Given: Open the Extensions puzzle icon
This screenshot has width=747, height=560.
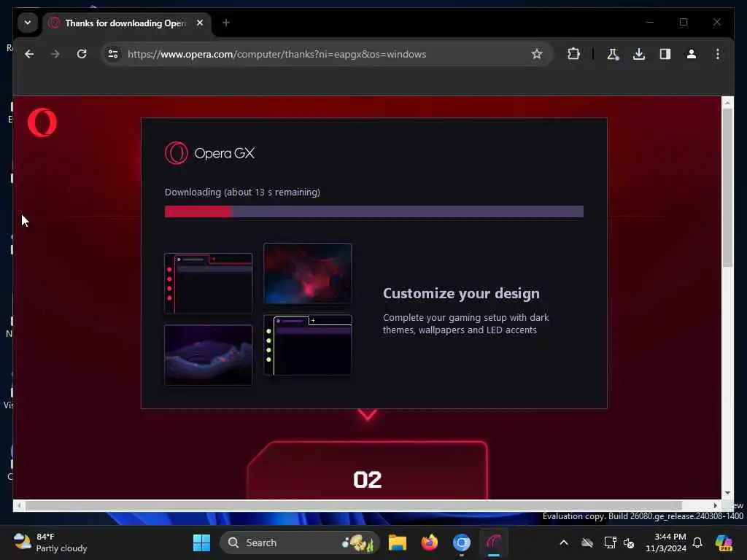Looking at the screenshot, I should pos(573,54).
